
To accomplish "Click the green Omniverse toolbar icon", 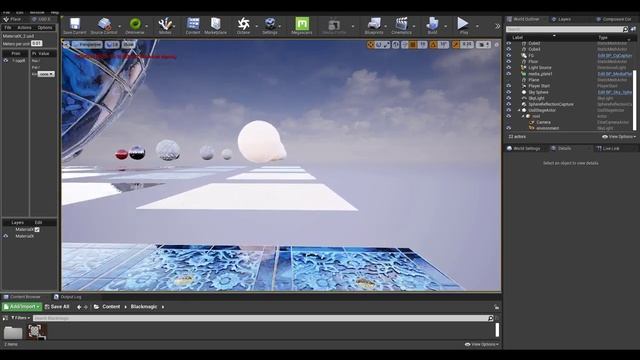I will 135,26.
